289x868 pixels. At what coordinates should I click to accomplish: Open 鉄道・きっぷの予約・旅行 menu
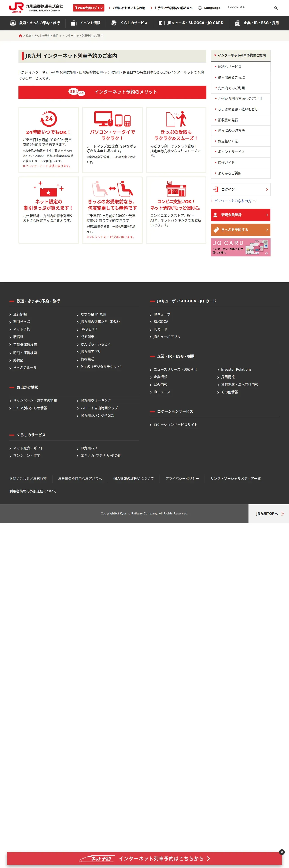pyautogui.click(x=35, y=23)
